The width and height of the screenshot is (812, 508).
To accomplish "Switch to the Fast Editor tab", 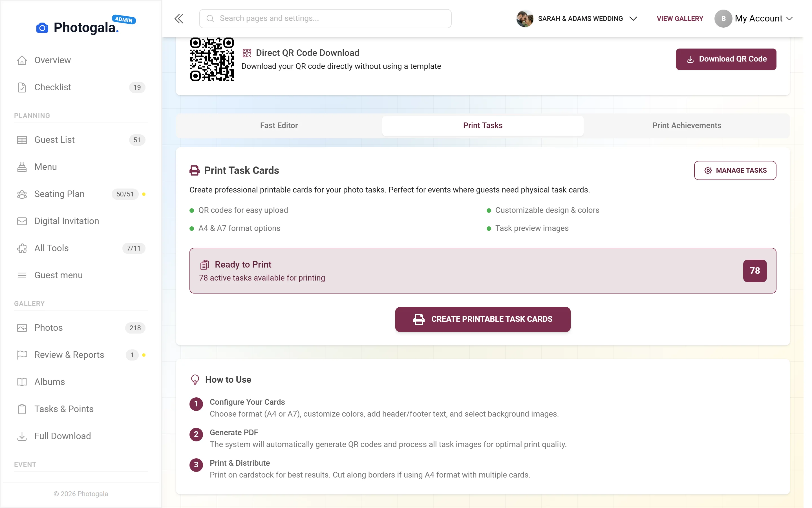I will [279, 126].
